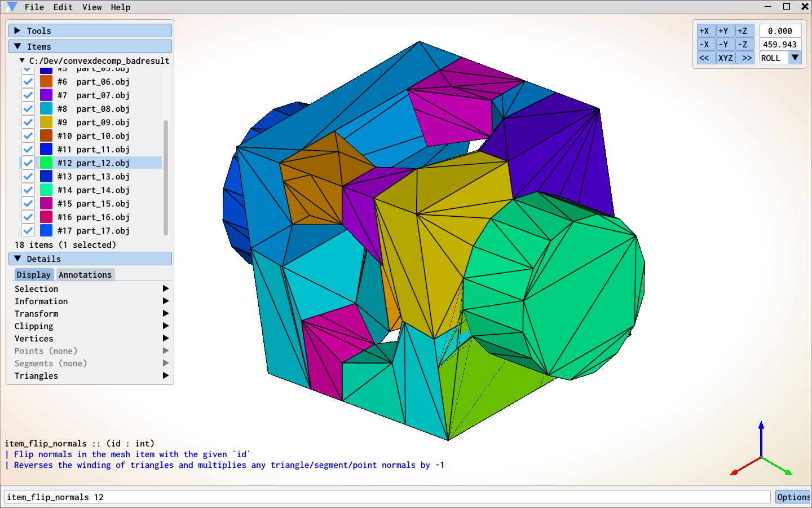Click the purple color swatch of part_07
Screen dimensions: 812x508
(x=46, y=95)
